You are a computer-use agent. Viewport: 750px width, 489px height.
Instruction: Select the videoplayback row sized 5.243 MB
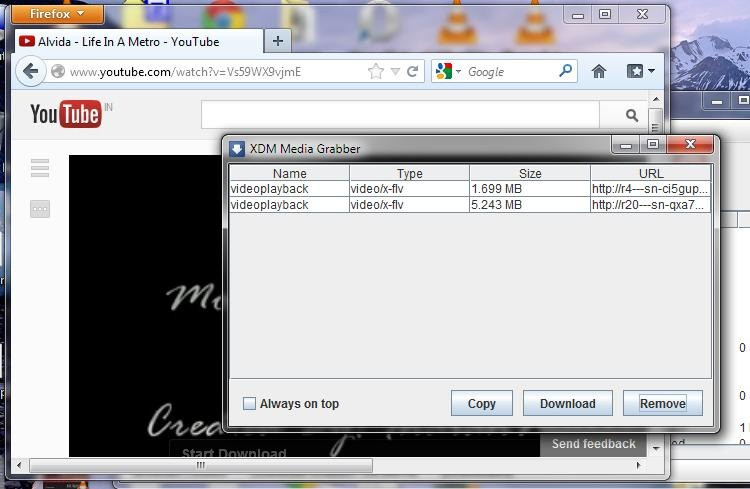click(470, 205)
